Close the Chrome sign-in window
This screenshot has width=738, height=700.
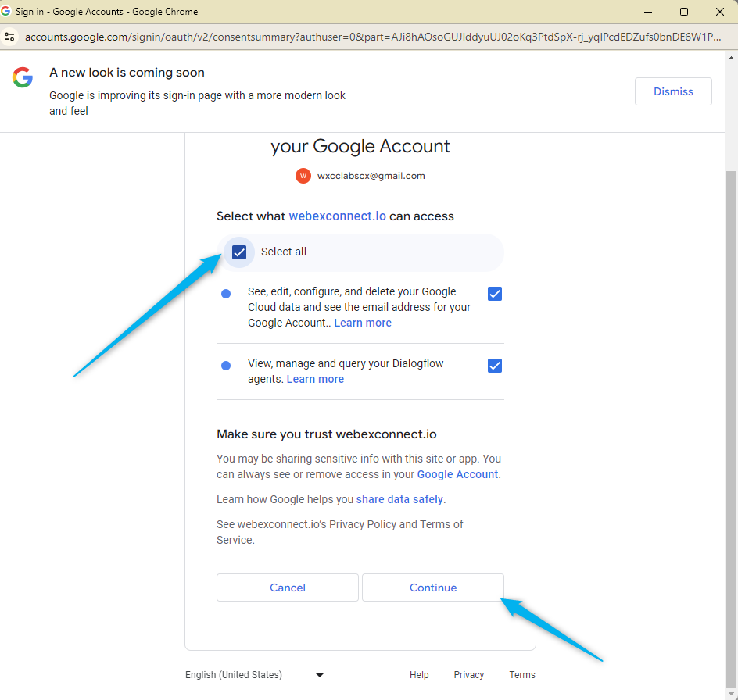720,12
